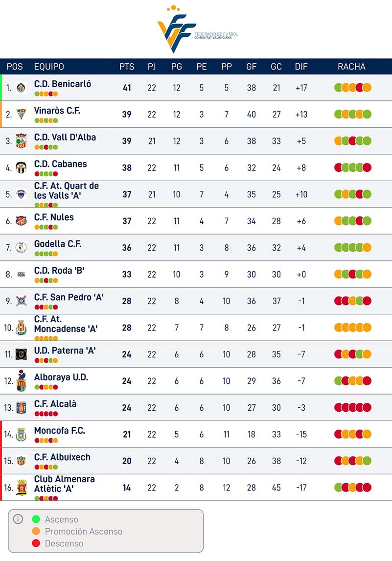392x561 pixels.
Task: Sort table by PTS column header
Action: tap(127, 67)
